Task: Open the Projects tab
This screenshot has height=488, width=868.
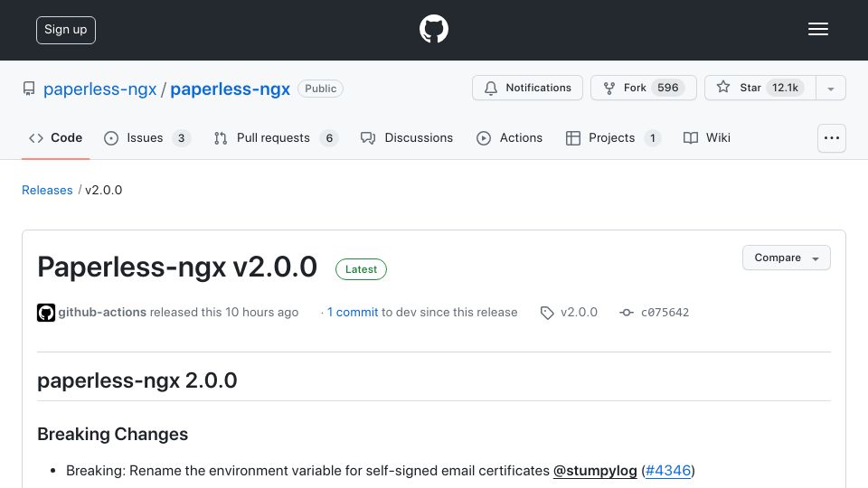Action: [613, 137]
